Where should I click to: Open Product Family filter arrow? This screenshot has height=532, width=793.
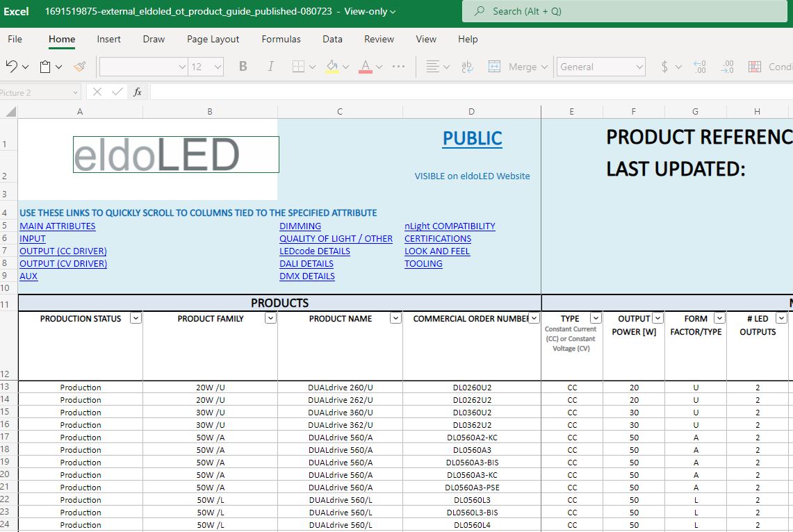270,318
